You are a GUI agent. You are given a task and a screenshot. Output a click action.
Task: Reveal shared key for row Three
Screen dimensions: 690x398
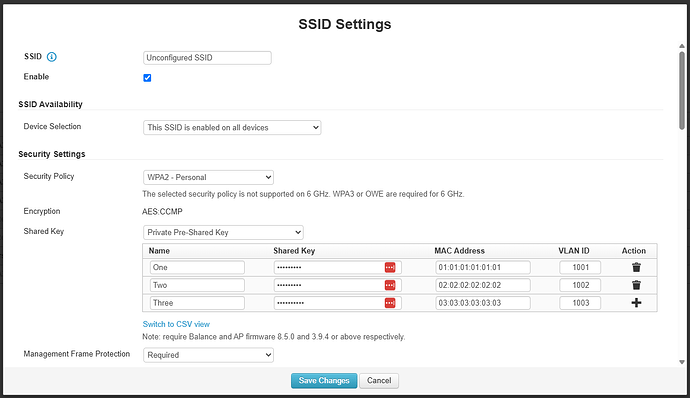(390, 303)
